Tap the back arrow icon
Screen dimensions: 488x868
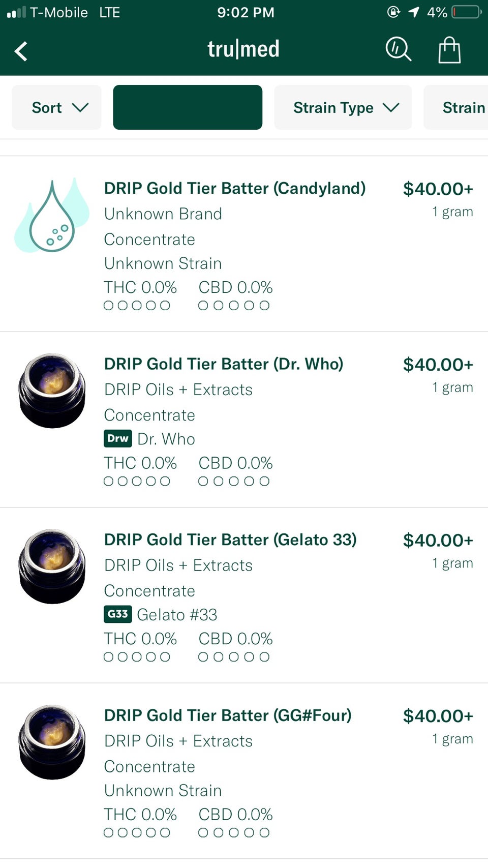point(21,51)
